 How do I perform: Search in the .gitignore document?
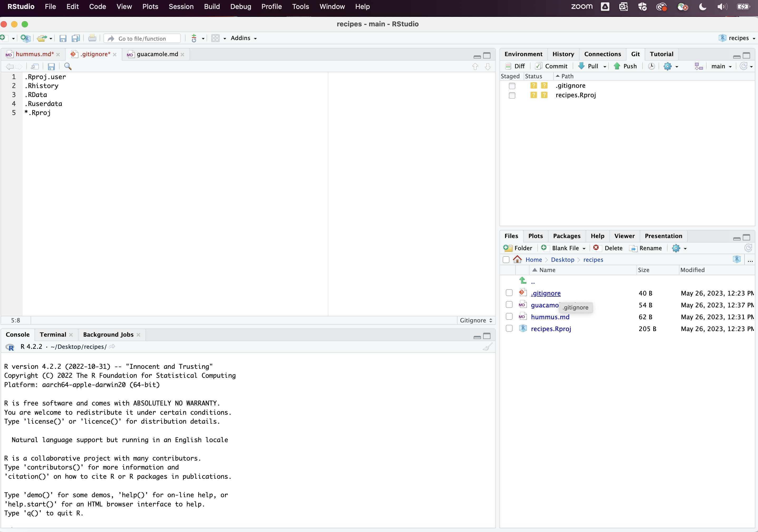[x=68, y=66]
